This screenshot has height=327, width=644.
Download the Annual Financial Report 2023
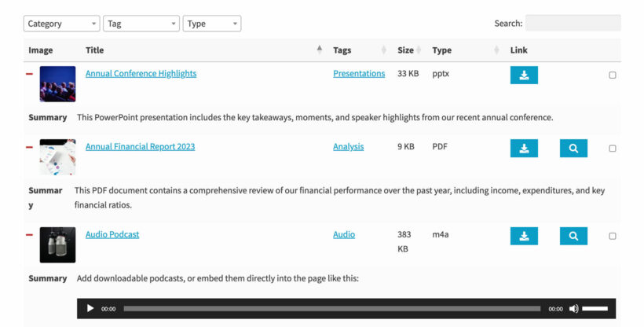pyautogui.click(x=524, y=148)
